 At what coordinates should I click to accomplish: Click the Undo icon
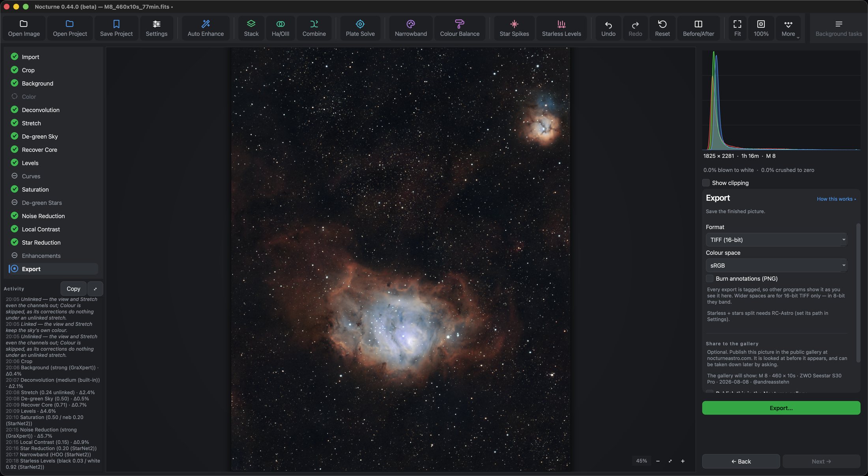click(608, 28)
